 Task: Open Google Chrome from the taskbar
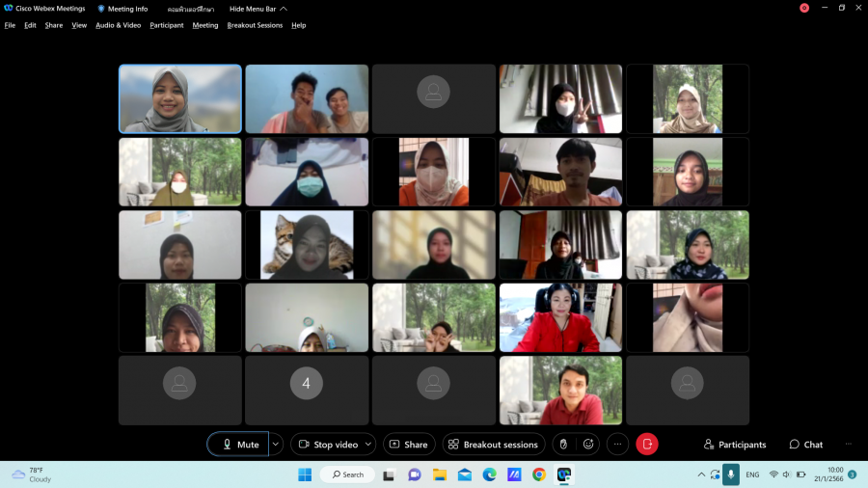point(539,474)
